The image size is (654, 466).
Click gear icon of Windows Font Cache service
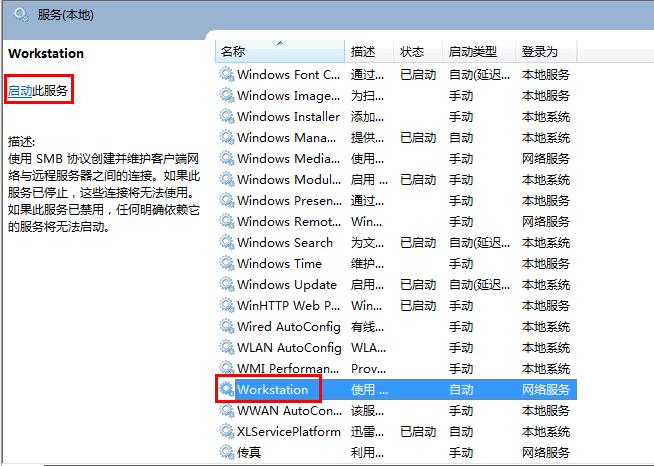pyautogui.click(x=227, y=74)
